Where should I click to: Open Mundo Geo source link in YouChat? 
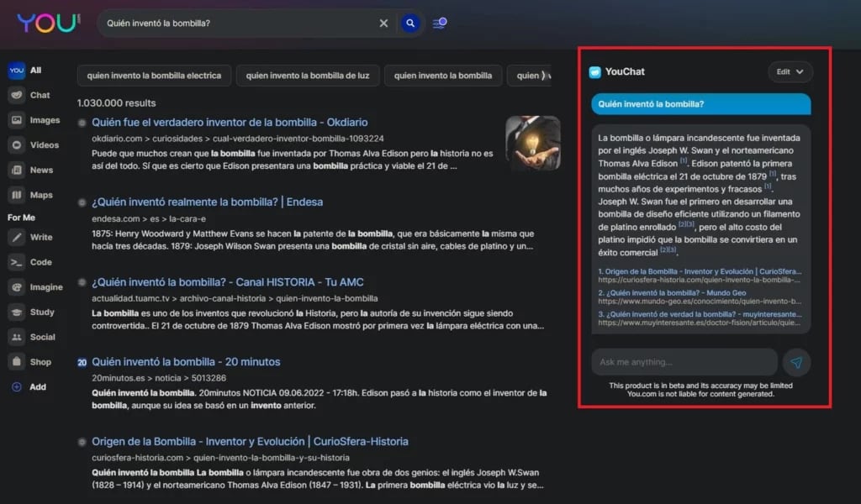coord(672,293)
